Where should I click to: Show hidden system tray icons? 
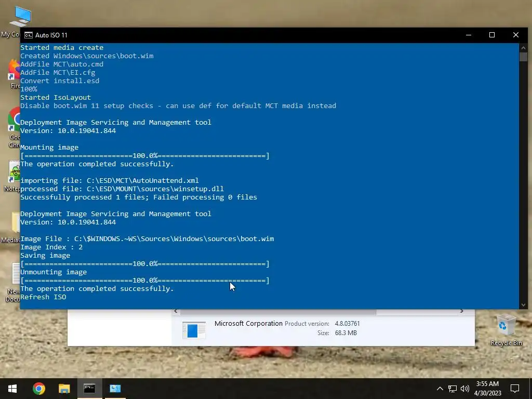440,389
